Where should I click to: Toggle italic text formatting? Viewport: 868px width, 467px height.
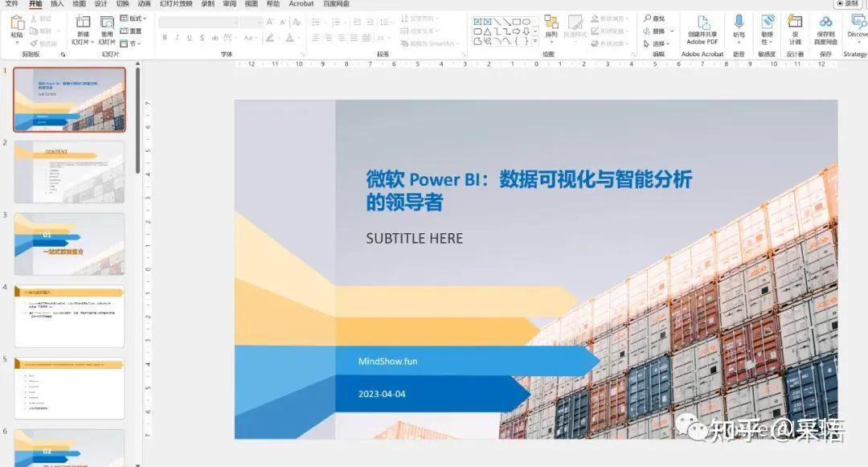(x=178, y=37)
